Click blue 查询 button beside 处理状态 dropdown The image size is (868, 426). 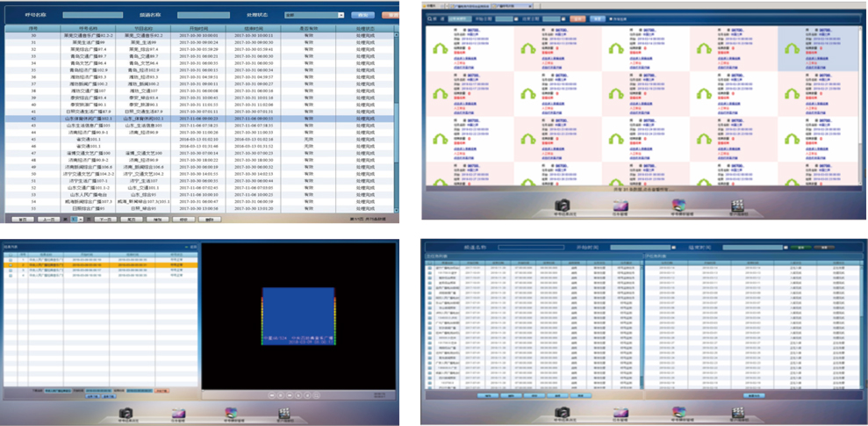pos(362,15)
